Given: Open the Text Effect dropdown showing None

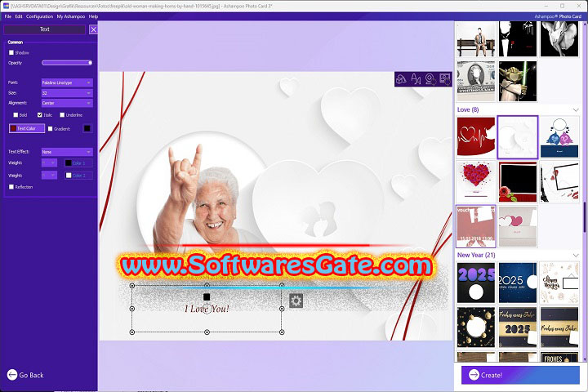Looking at the screenshot, I should (67, 152).
